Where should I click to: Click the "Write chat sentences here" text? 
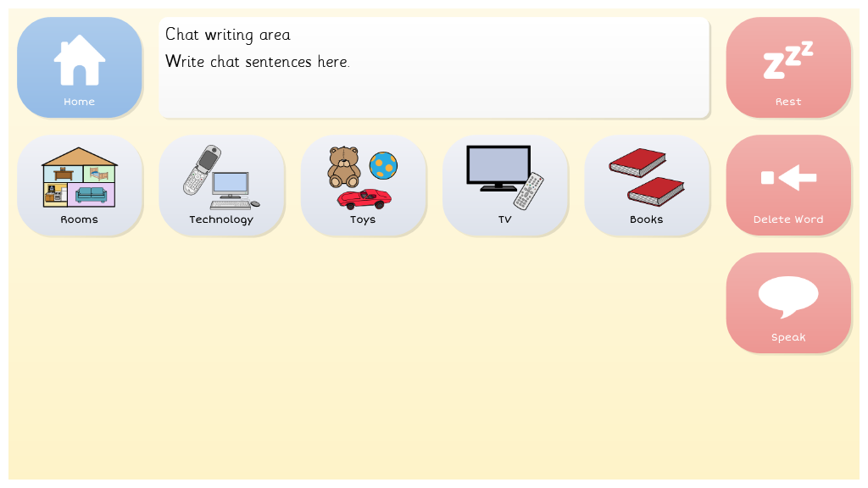click(258, 61)
